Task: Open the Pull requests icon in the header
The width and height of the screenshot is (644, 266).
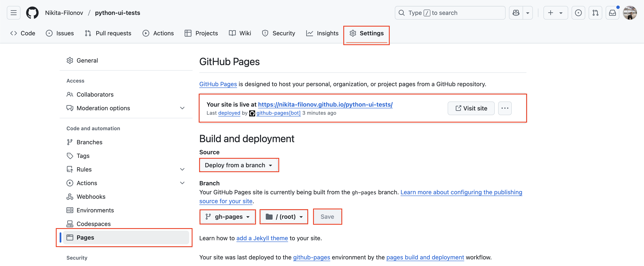Action: pos(595,13)
